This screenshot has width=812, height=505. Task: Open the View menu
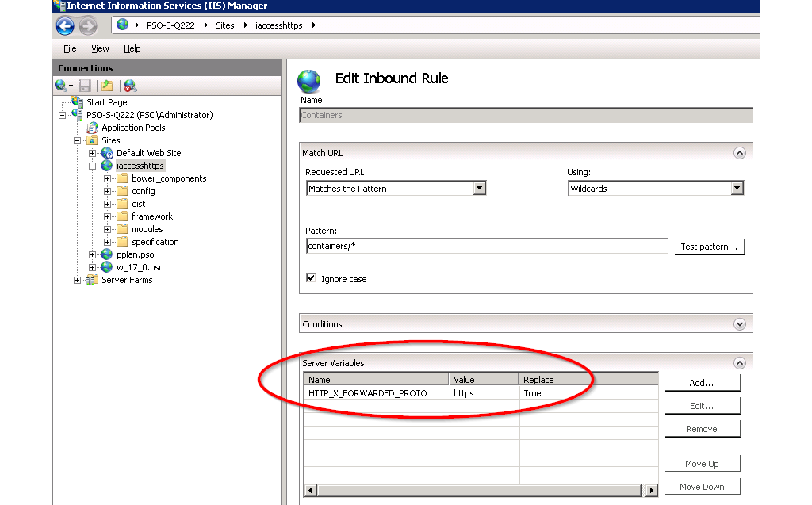pyautogui.click(x=100, y=48)
